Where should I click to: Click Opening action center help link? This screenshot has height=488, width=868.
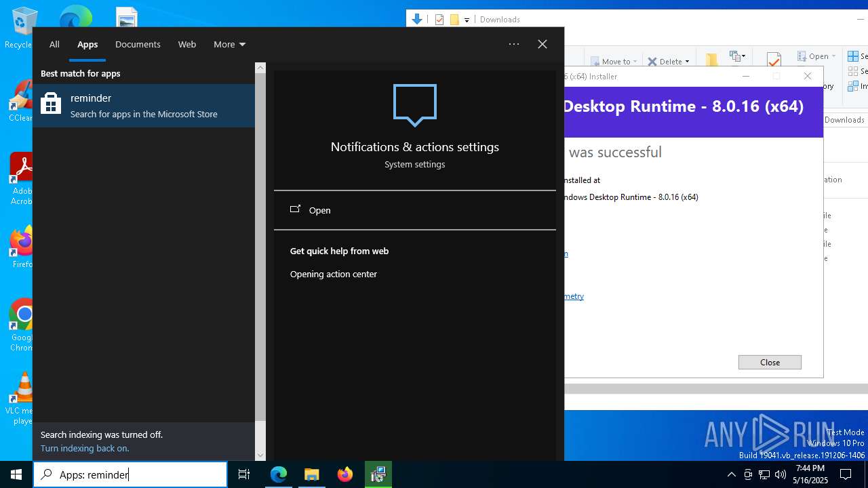334,274
